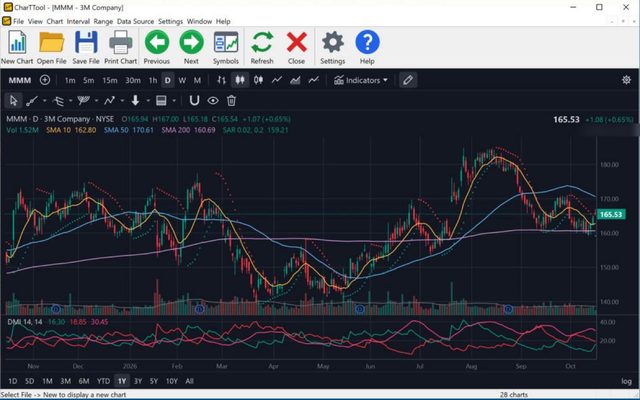This screenshot has width=640, height=400.
Task: Refresh the chart data
Action: (262, 42)
